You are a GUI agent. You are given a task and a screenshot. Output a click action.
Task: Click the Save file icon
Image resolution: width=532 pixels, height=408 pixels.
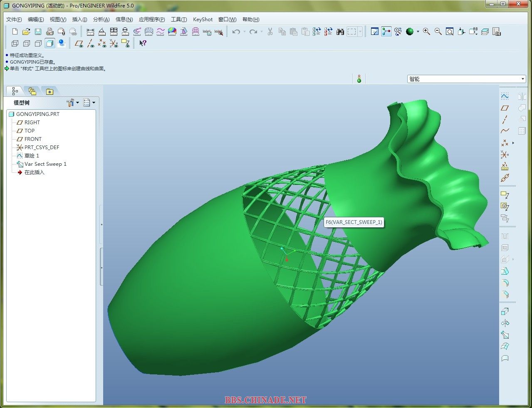click(x=38, y=32)
